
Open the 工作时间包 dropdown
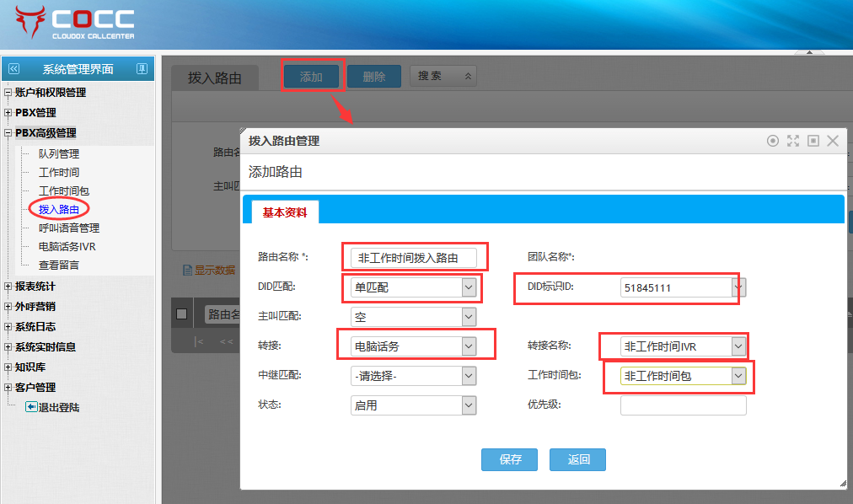738,376
